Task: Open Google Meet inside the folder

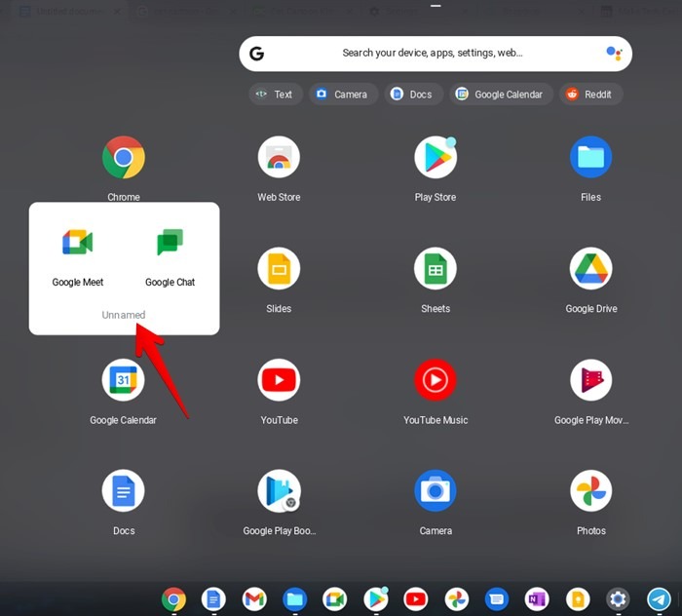Action: click(77, 242)
